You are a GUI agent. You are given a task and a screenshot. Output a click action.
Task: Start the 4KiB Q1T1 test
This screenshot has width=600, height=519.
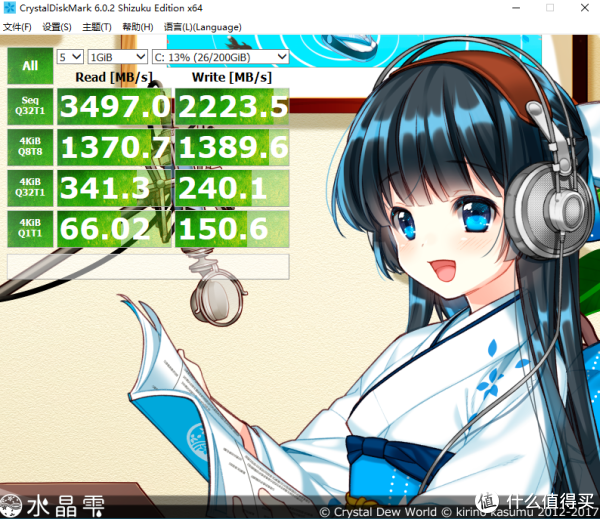tap(30, 228)
